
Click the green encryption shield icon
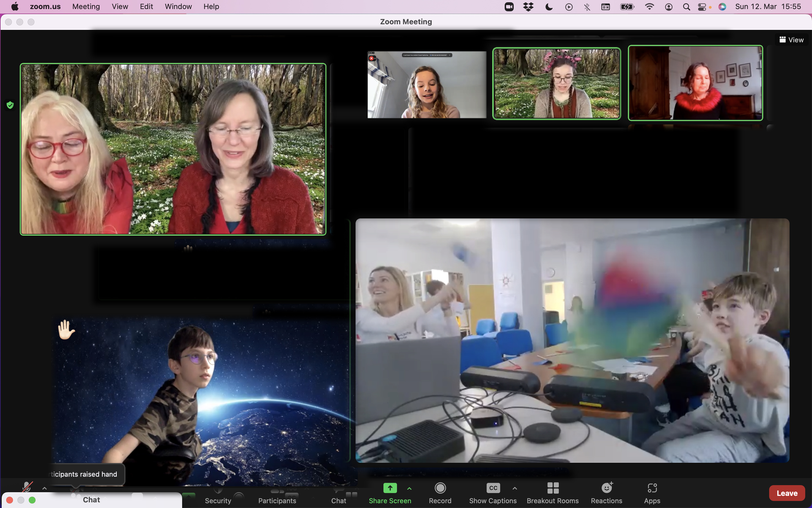point(10,105)
